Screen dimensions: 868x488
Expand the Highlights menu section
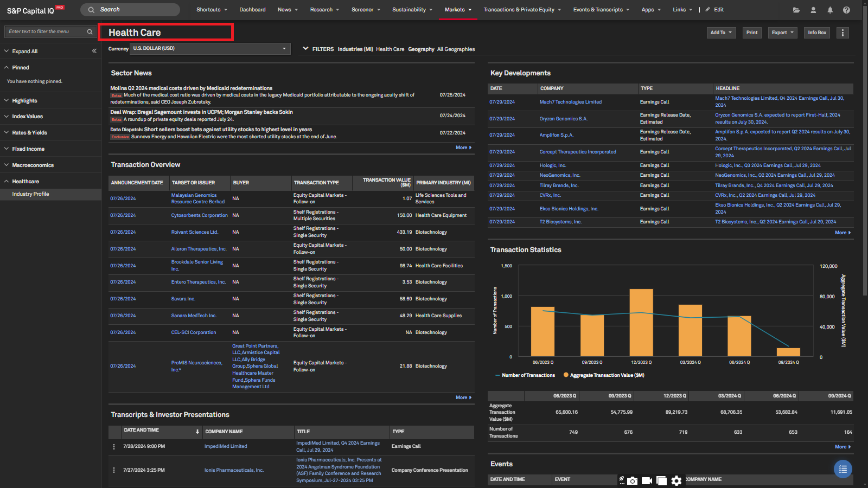(x=24, y=101)
